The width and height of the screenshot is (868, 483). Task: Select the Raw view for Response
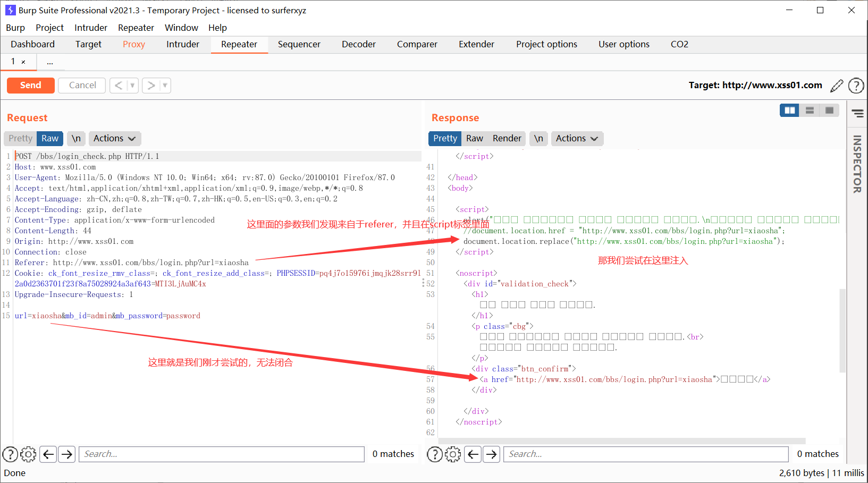tap(475, 139)
